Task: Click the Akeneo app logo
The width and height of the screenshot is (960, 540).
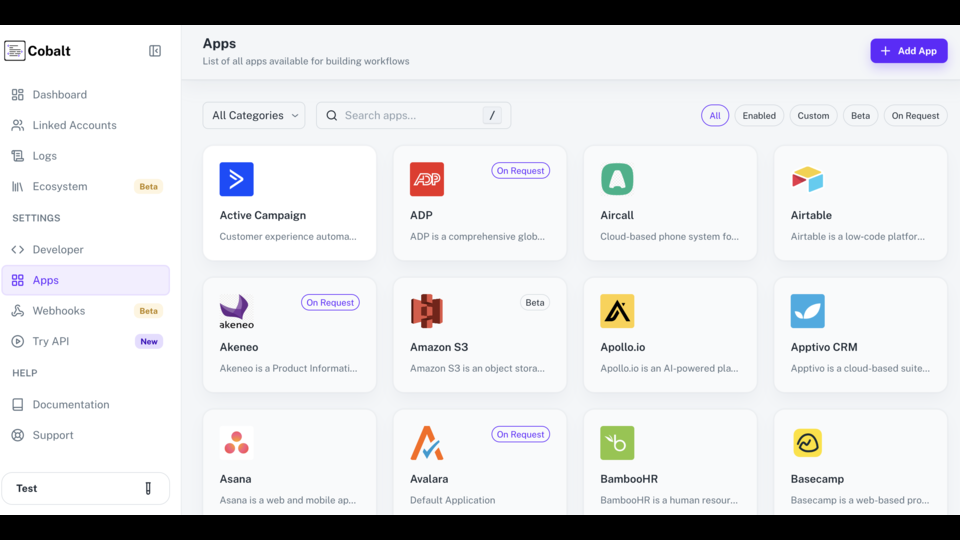Action: coord(236,311)
